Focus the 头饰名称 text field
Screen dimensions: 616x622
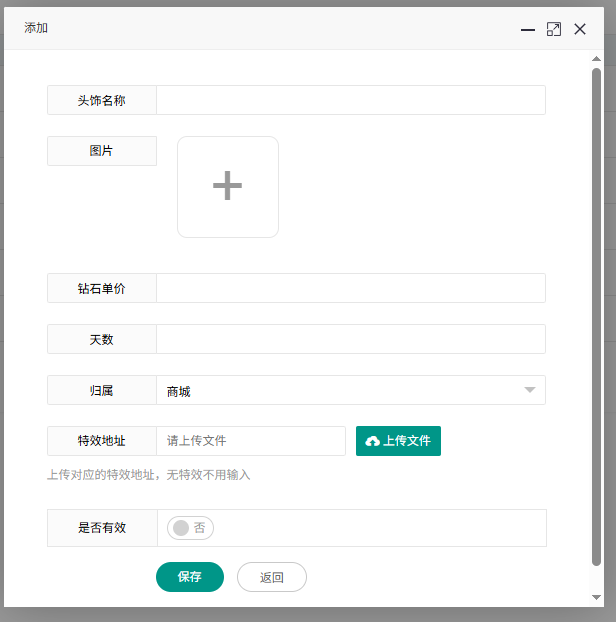(350, 100)
